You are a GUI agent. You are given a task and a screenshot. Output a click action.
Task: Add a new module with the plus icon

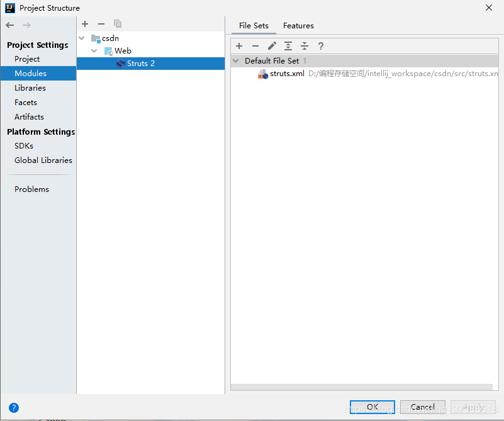coord(85,24)
